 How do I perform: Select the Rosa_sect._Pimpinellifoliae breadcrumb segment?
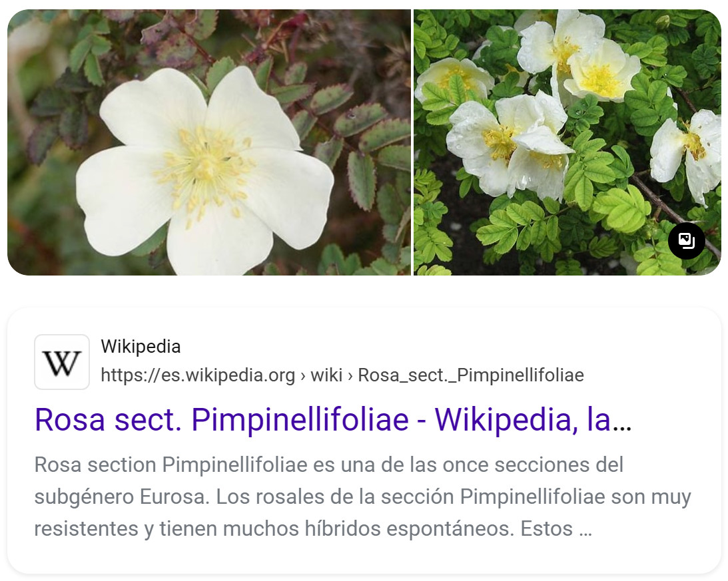(x=471, y=375)
